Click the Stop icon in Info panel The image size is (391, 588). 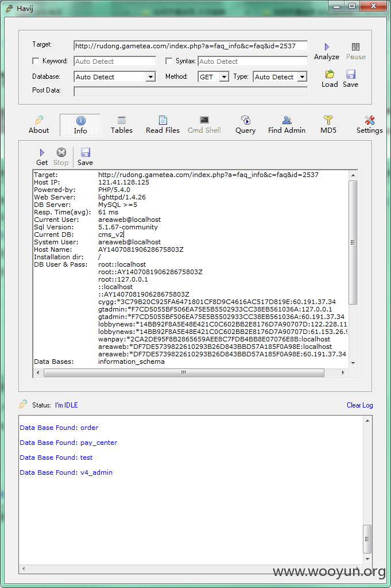61,152
